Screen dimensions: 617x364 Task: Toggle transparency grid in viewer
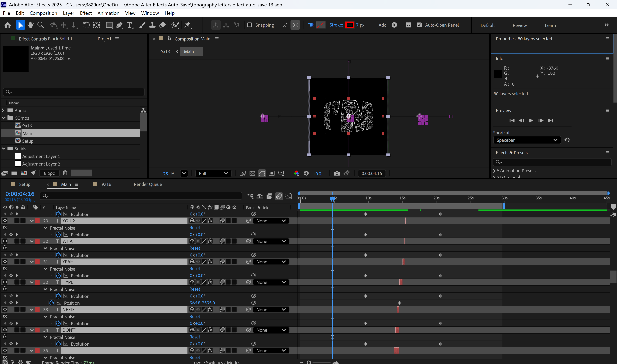tap(252, 173)
